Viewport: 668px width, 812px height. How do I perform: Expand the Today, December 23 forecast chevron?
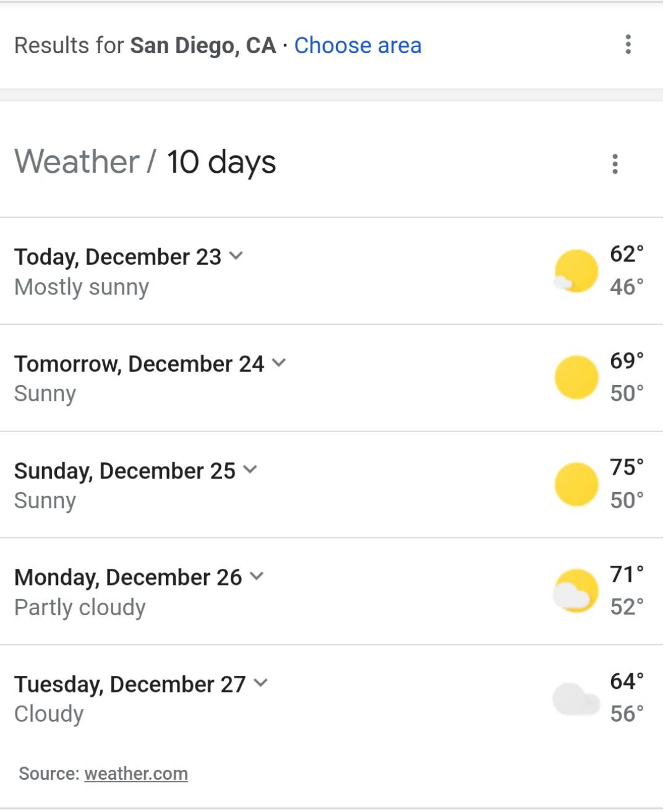point(236,256)
